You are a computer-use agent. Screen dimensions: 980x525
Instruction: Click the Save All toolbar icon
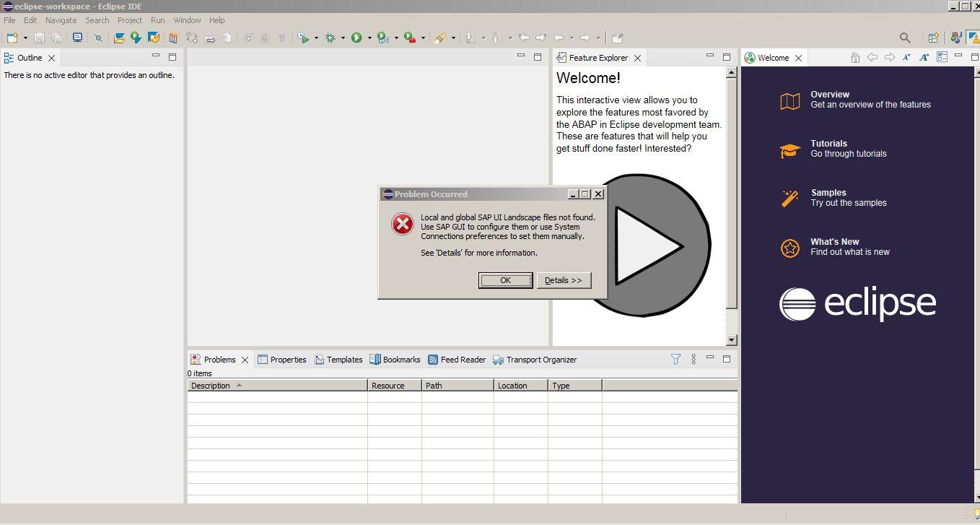[x=56, y=38]
